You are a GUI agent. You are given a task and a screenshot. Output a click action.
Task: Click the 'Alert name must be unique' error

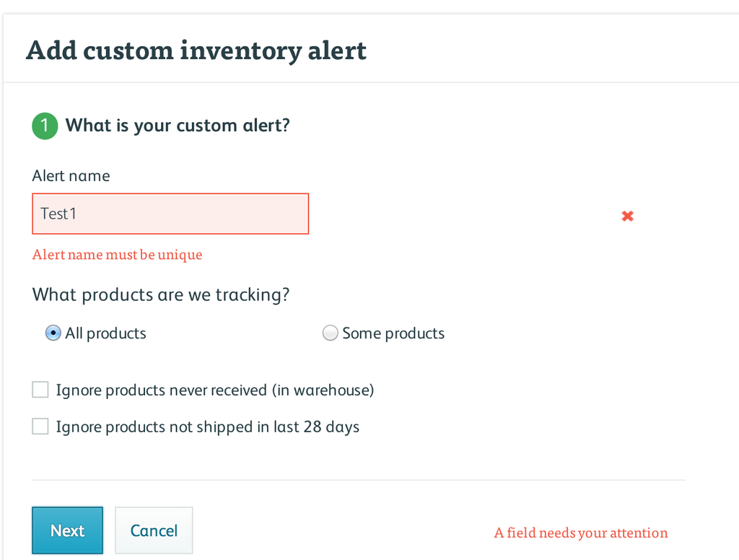pyautogui.click(x=117, y=255)
